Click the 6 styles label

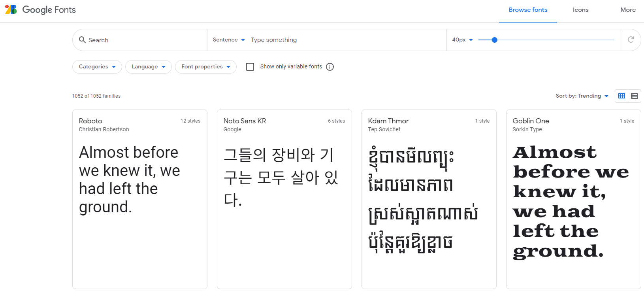(336, 121)
